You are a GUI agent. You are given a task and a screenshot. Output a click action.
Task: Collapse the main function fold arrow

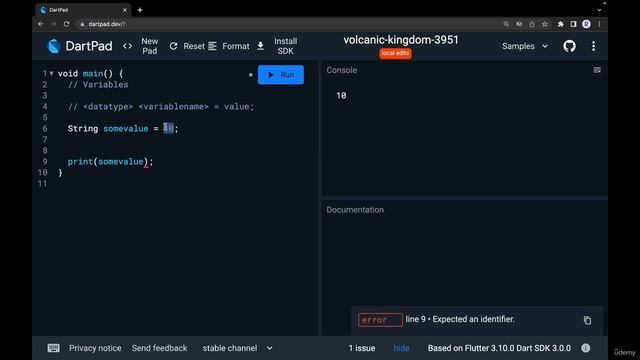point(51,73)
